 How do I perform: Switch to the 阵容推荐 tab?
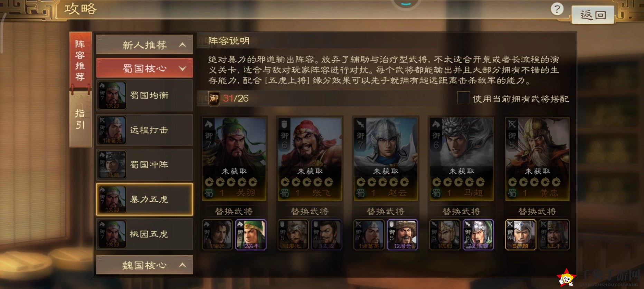pos(80,61)
